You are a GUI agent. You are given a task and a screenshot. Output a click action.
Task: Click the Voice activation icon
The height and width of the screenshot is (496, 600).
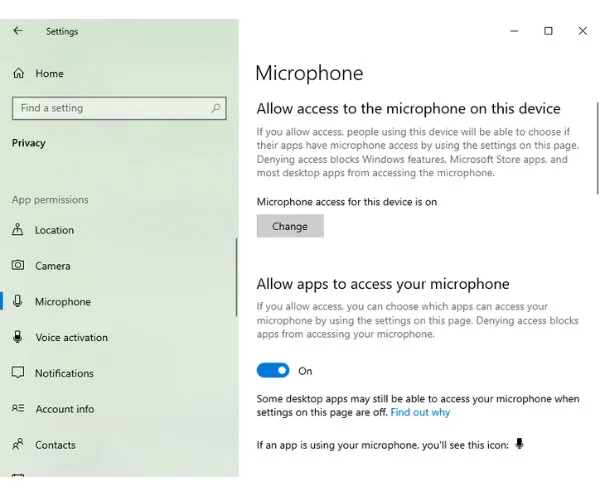pos(18,337)
